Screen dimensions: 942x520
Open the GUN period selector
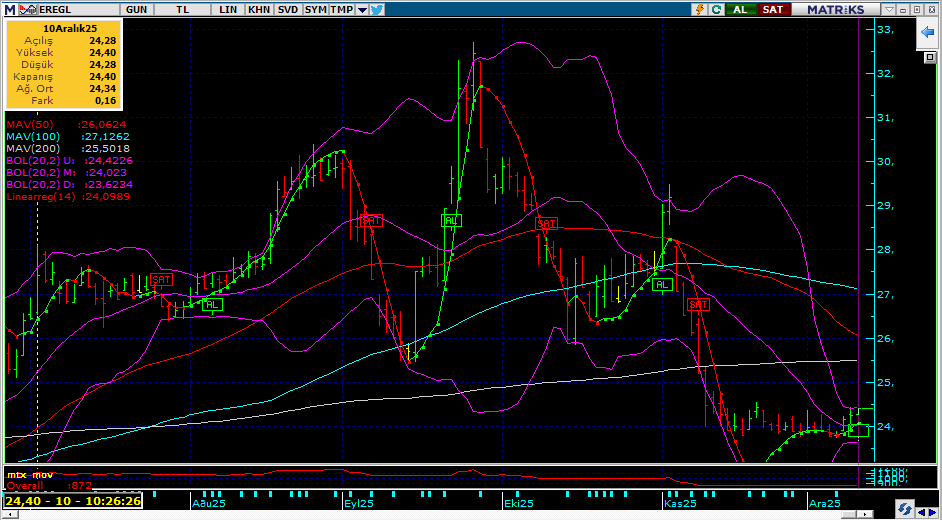pos(137,9)
